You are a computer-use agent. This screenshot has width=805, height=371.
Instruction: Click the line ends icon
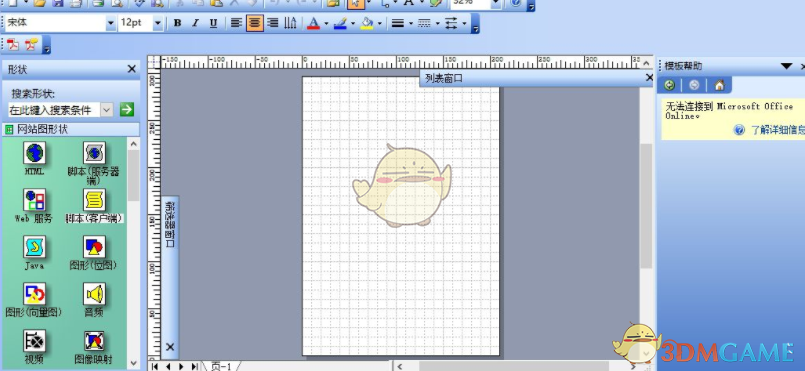(451, 23)
